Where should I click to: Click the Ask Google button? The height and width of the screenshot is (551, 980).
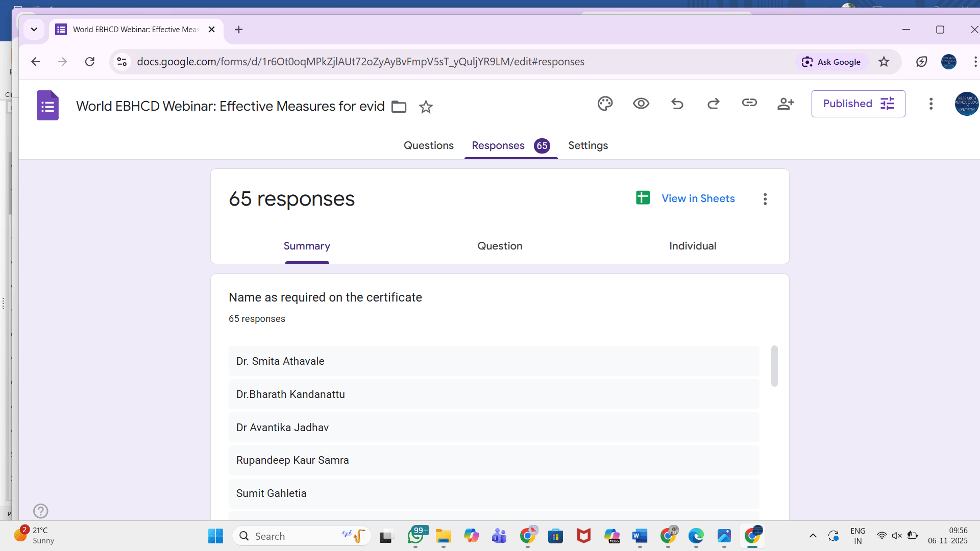[831, 62]
